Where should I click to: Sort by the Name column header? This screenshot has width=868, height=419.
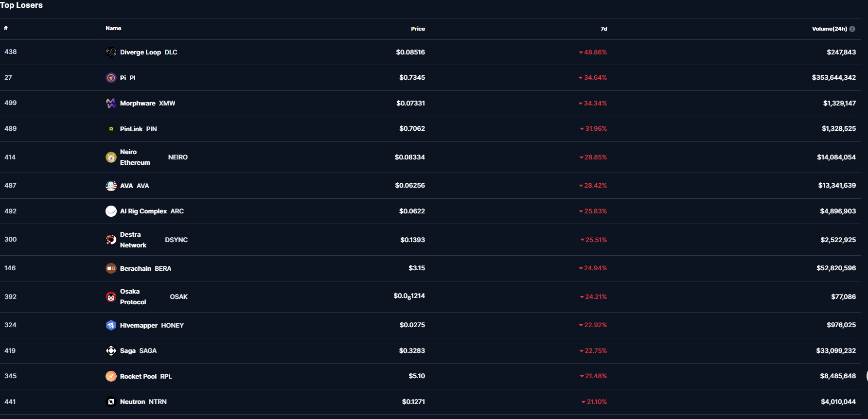click(x=113, y=28)
